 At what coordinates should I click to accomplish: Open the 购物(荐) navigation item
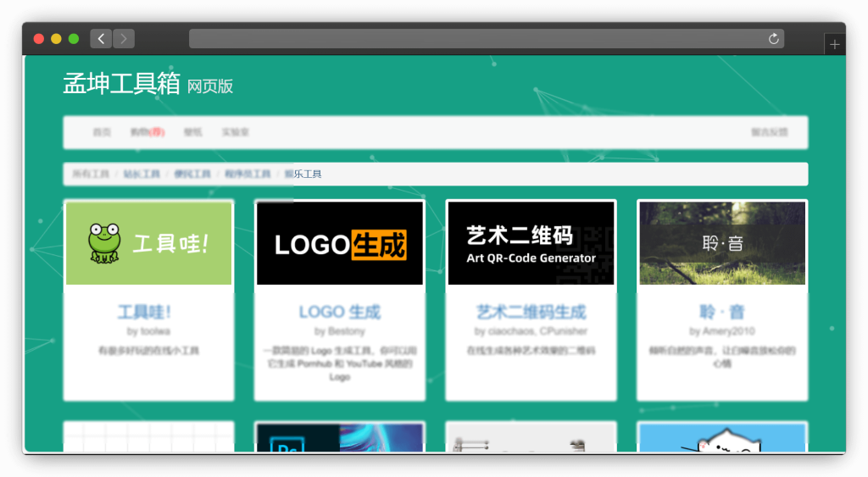pos(147,132)
